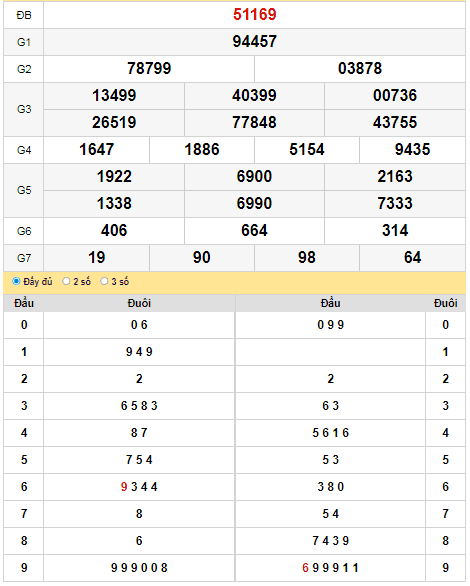Image resolution: width=470 pixels, height=586 pixels.
Task: Click the G3 number 26519
Action: [114, 122]
